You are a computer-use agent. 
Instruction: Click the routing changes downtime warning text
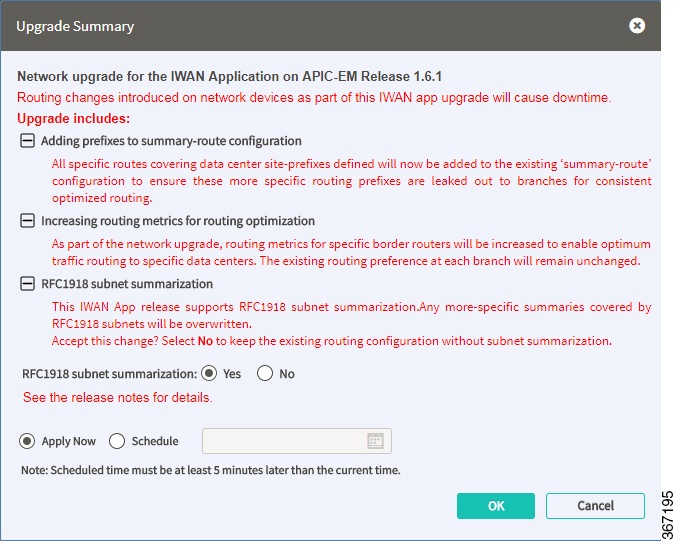314,98
